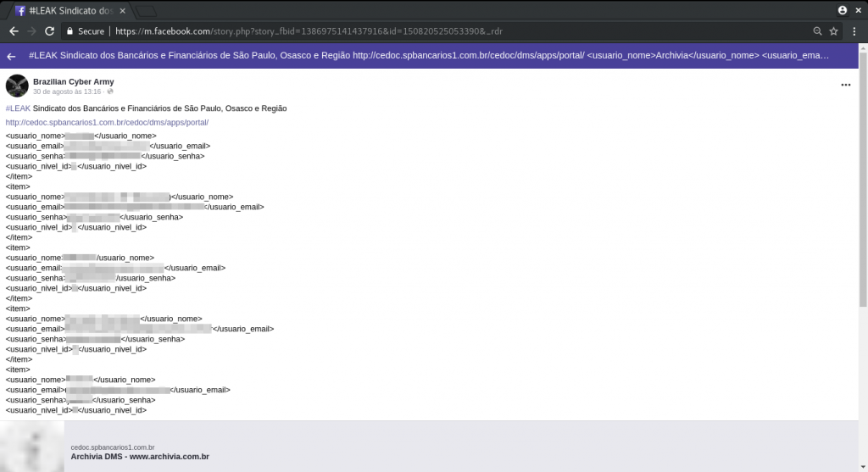The image size is (868, 472).
Task: Open post options three-dot menu
Action: point(845,85)
